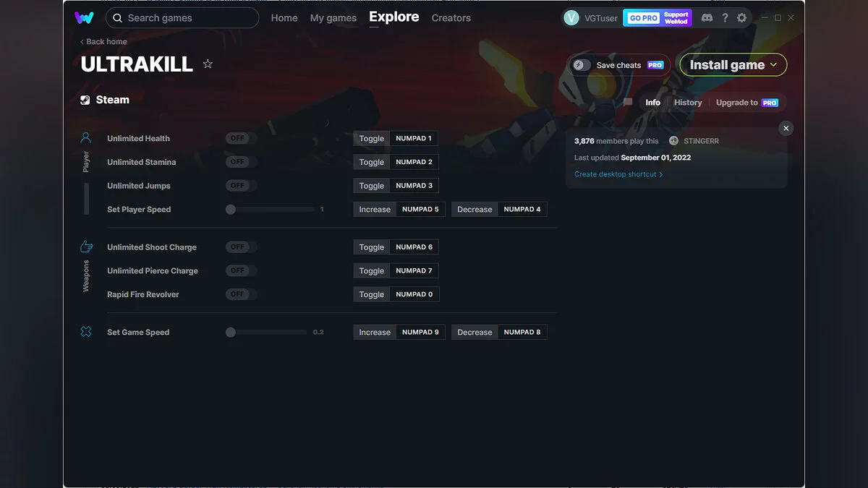Expand the Install game dropdown arrow
The width and height of the screenshot is (868, 488).
click(773, 65)
